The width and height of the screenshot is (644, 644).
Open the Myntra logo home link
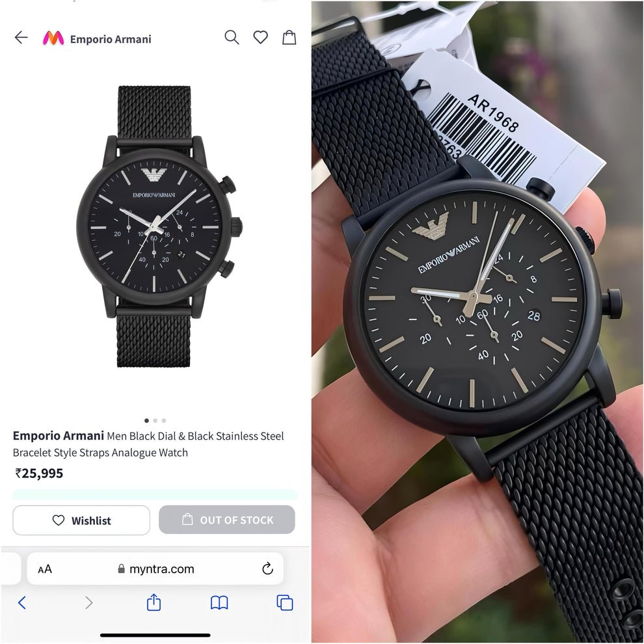coord(53,38)
